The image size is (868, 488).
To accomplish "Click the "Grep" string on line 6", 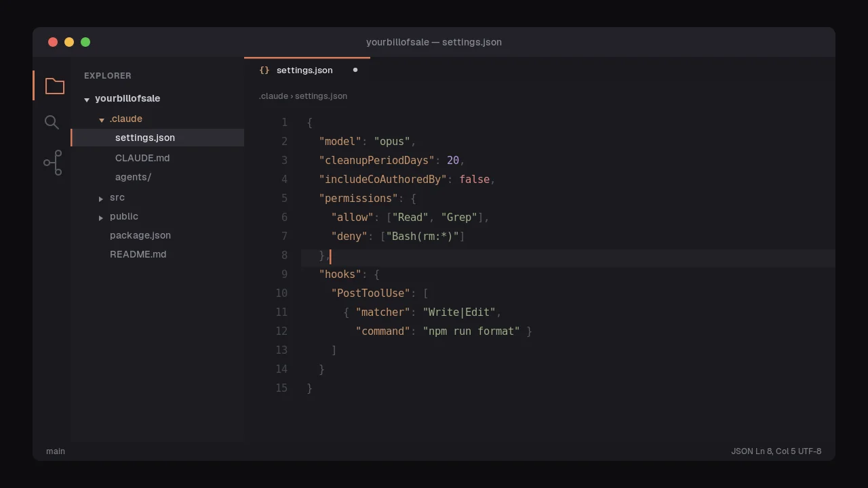I will (x=459, y=218).
